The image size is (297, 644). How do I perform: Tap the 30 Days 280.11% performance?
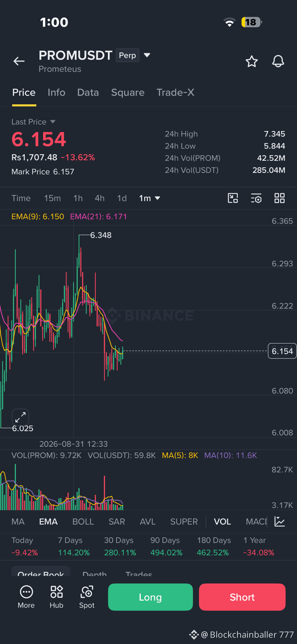[120, 546]
